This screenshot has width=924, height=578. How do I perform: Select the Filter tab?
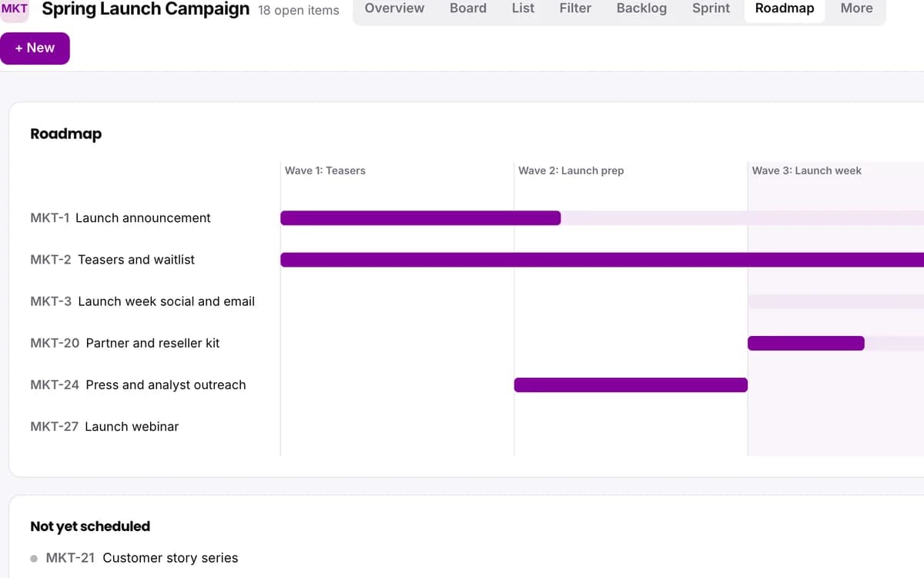coord(575,8)
